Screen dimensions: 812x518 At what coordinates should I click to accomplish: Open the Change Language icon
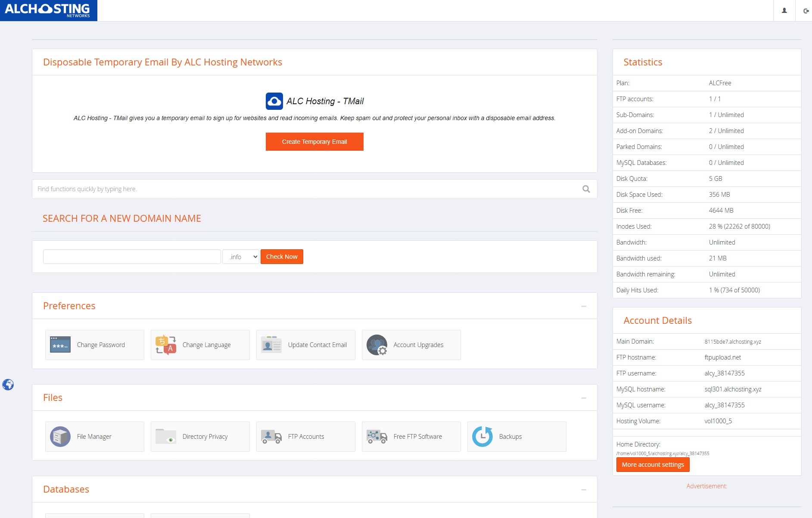click(166, 345)
